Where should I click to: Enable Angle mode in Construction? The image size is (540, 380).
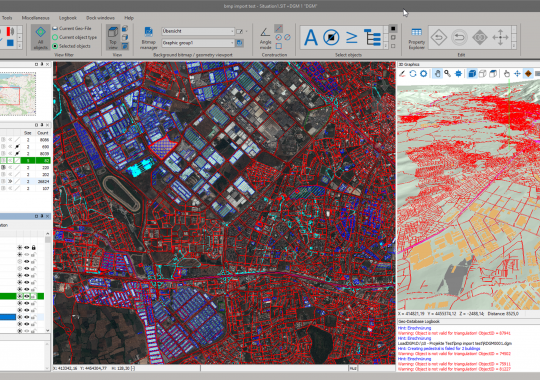[265, 38]
